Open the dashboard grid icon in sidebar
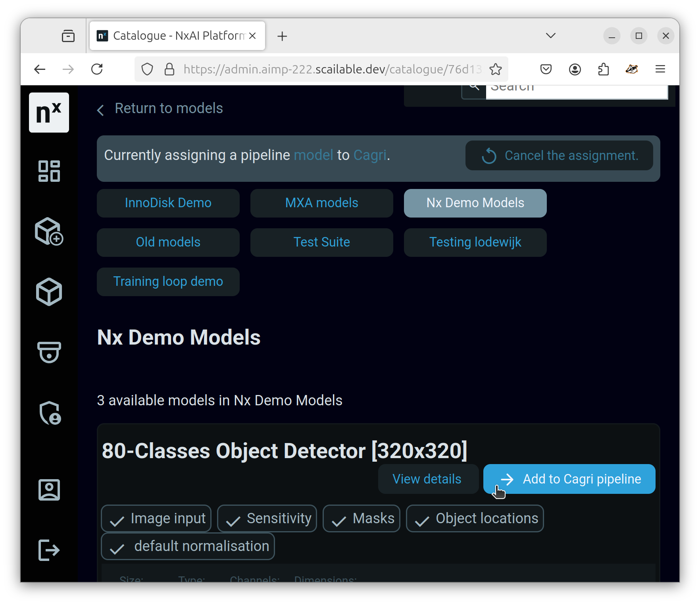Viewport: 700px width, 605px height. [49, 171]
